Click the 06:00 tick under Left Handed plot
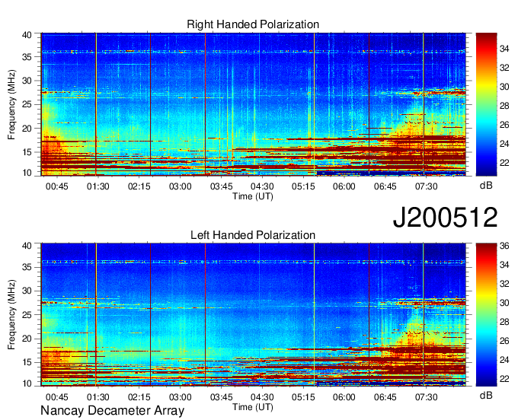 (x=344, y=396)
